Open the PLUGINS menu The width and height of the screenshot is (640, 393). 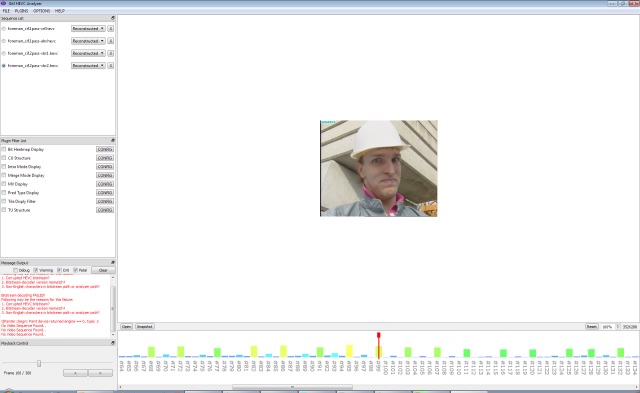point(21,11)
